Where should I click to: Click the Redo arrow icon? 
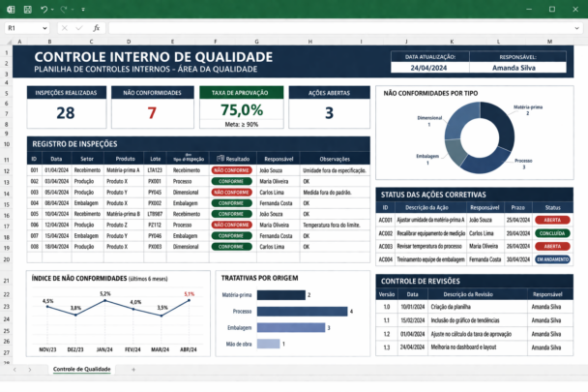tap(63, 9)
